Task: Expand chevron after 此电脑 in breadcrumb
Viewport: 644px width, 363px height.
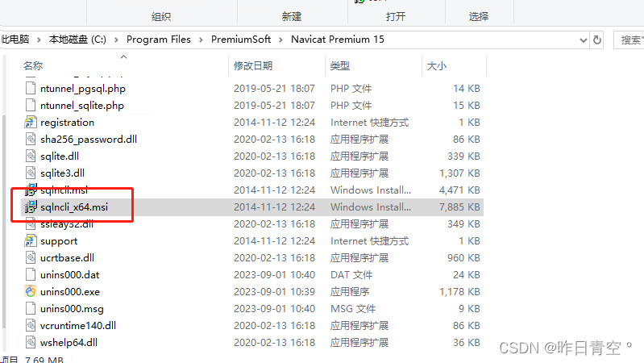Action: 39,40
